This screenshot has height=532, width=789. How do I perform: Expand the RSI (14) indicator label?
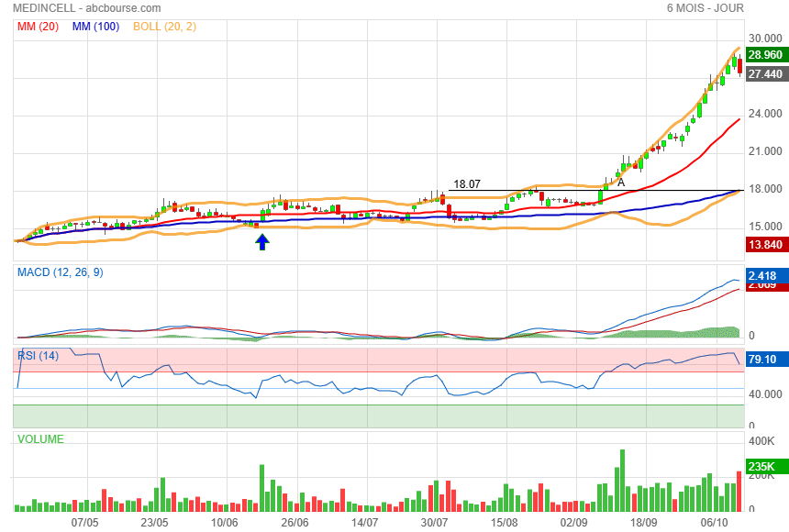click(x=39, y=356)
